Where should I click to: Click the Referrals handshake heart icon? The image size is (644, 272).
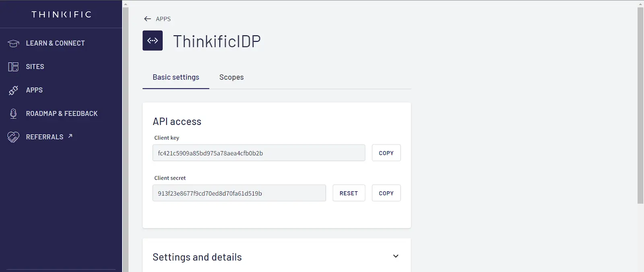tap(13, 137)
